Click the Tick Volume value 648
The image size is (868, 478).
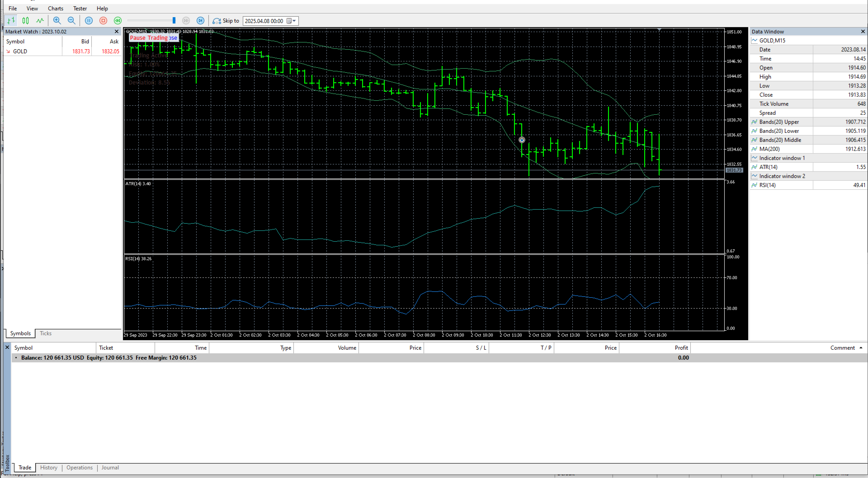tap(861, 104)
